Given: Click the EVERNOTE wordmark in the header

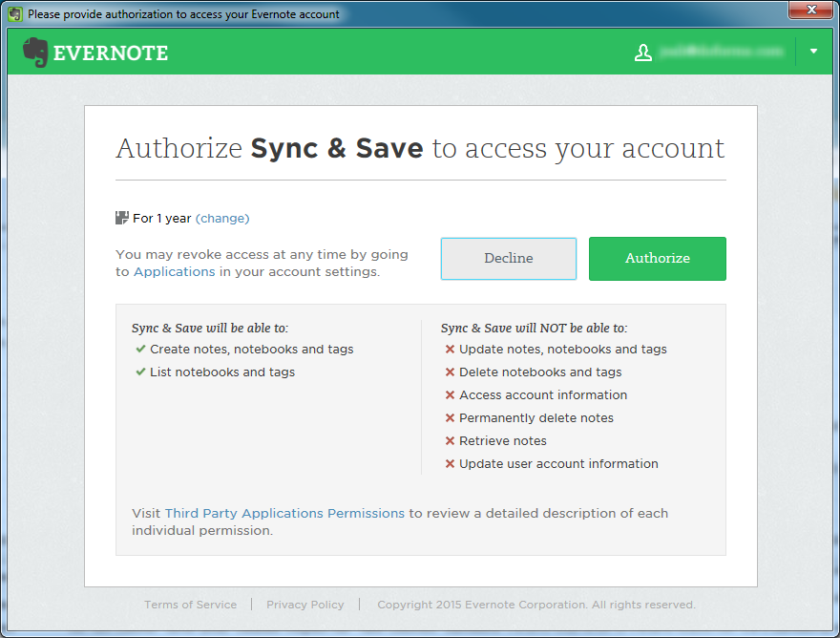Looking at the screenshot, I should click(111, 53).
